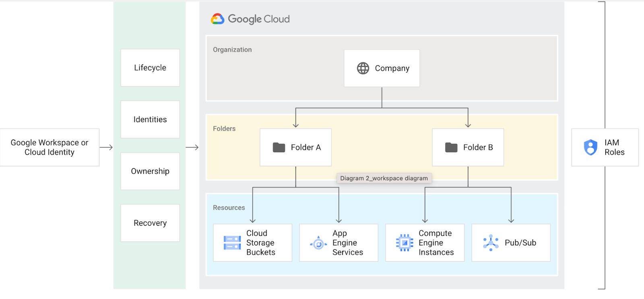Click the Pub/Sub icon
Viewport: 644px width, 299px height.
(x=491, y=243)
